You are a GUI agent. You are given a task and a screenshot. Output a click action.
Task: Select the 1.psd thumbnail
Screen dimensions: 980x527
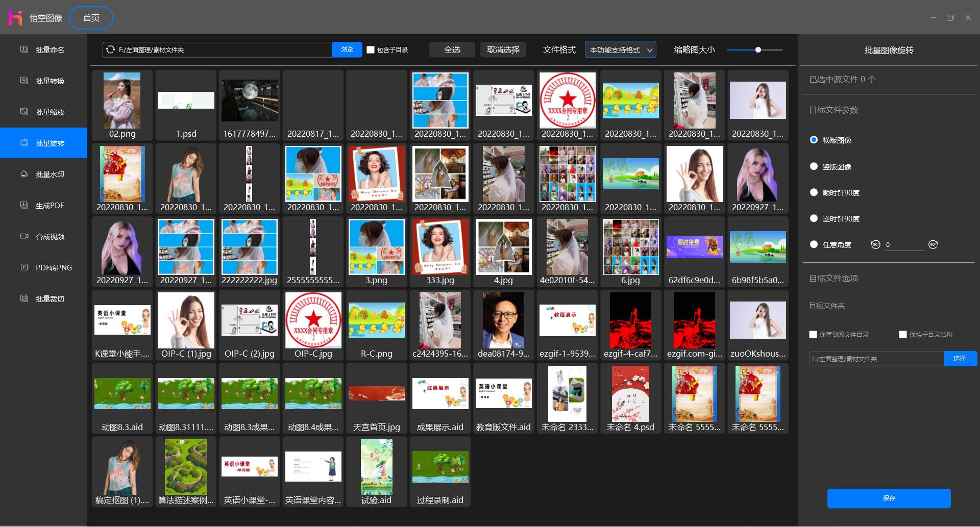pos(186,105)
